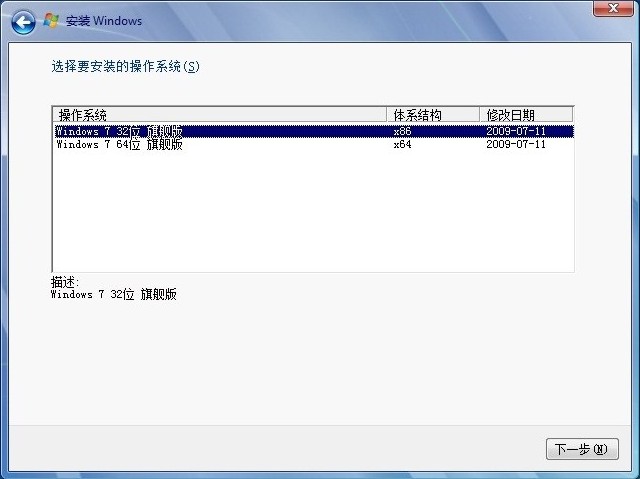Sort by 修改日期 column header
Viewport: 640px width, 479px height.
(x=526, y=115)
